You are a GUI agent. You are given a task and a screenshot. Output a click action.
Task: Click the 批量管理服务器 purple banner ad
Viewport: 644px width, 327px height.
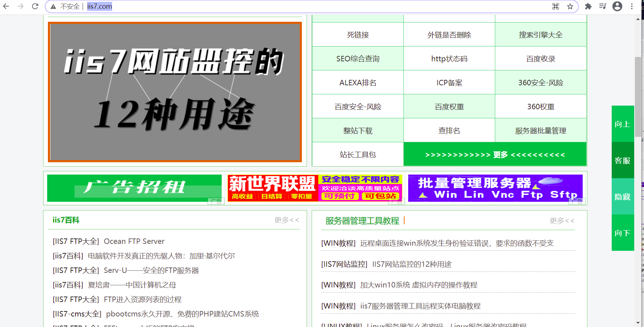[495, 188]
